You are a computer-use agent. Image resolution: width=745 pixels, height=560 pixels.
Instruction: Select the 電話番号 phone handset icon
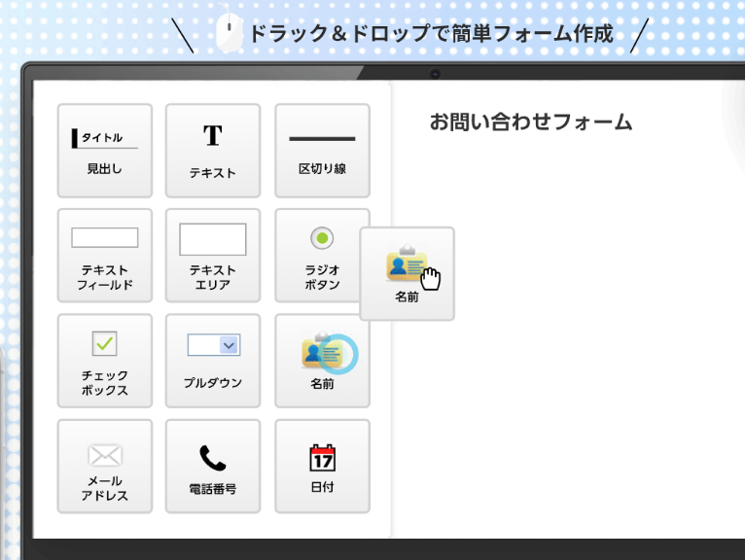[x=212, y=457]
